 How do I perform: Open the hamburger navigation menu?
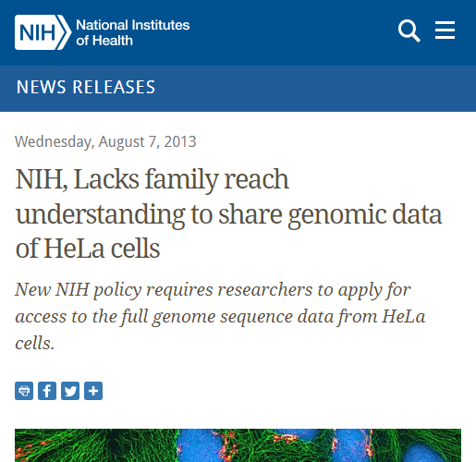(445, 30)
